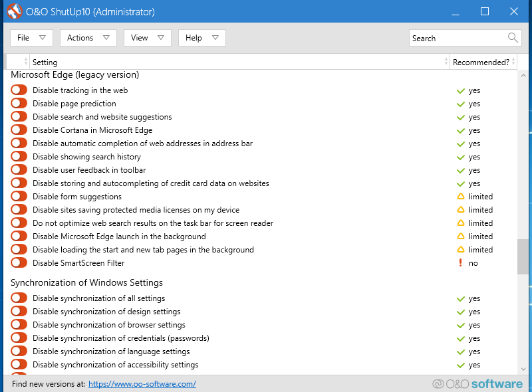Viewport: 532px width, 392px height.
Task: Open the File menu
Action: [31, 38]
